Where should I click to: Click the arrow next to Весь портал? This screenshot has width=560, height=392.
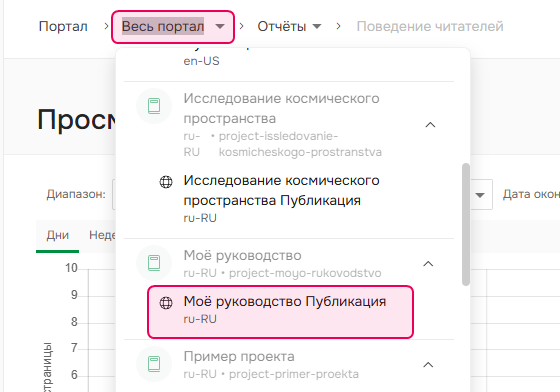click(220, 26)
